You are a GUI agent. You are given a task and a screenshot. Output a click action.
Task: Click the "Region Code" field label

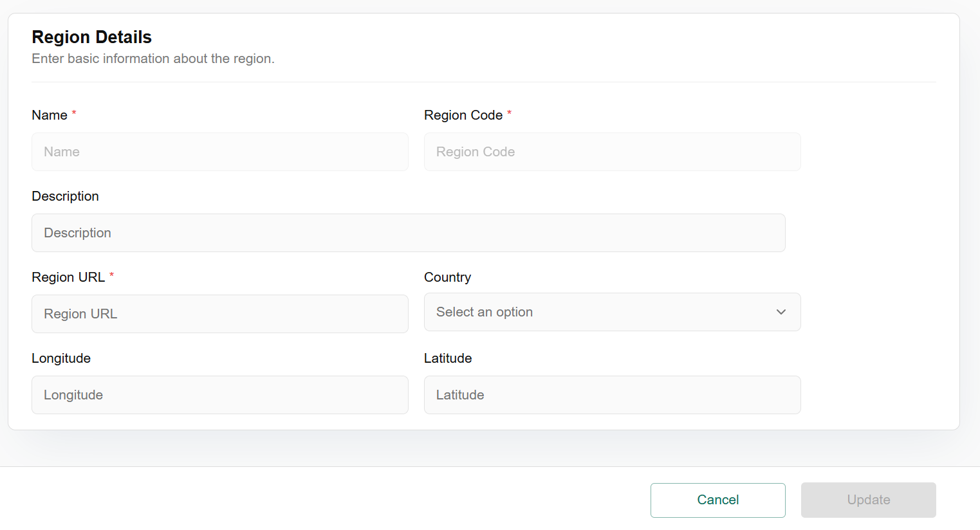463,115
